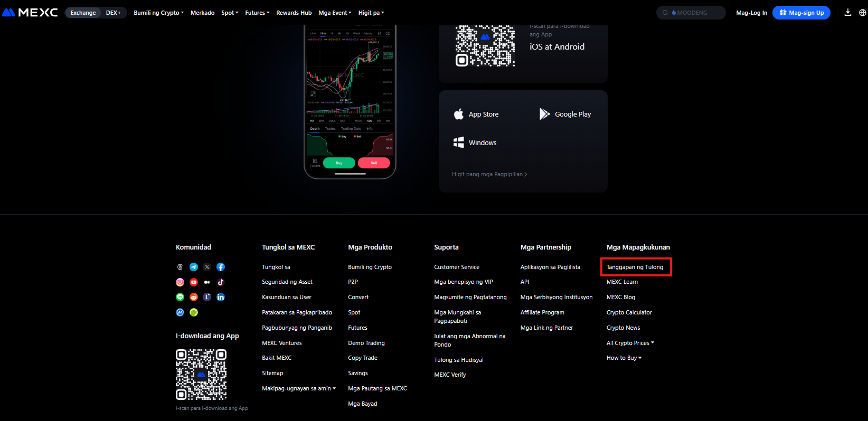The height and width of the screenshot is (421, 868).
Task: Open the Telegram community icon
Action: (x=194, y=267)
